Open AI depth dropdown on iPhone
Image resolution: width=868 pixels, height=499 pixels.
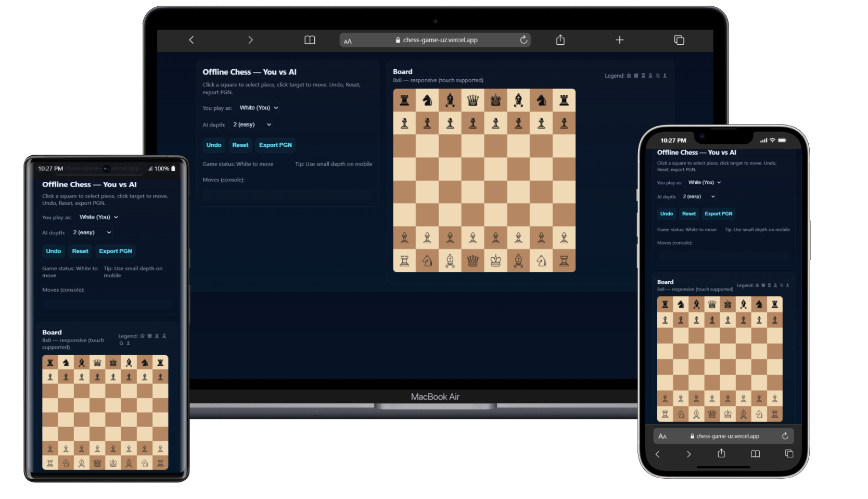pyautogui.click(x=698, y=196)
